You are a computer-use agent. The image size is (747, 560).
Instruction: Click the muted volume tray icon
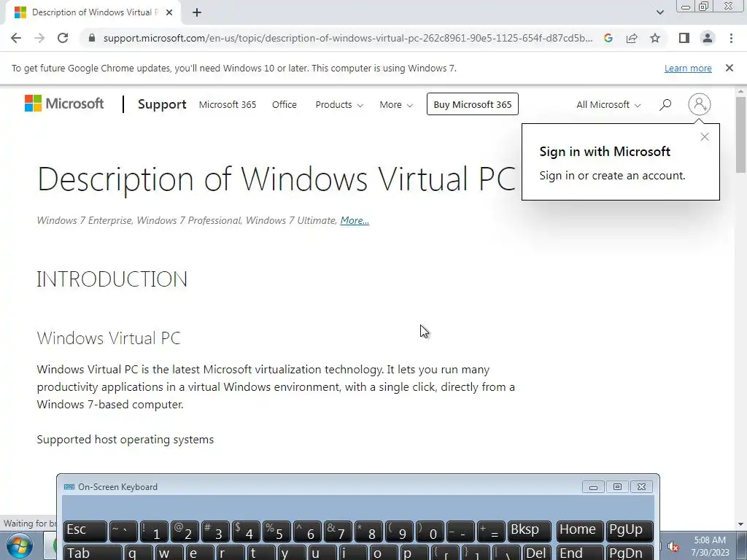click(673, 546)
